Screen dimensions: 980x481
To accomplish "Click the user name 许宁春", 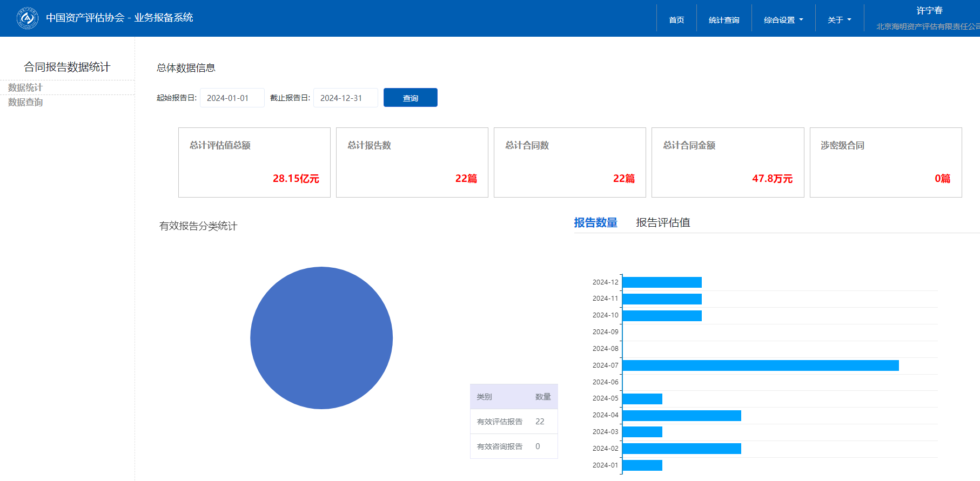I will tap(929, 11).
